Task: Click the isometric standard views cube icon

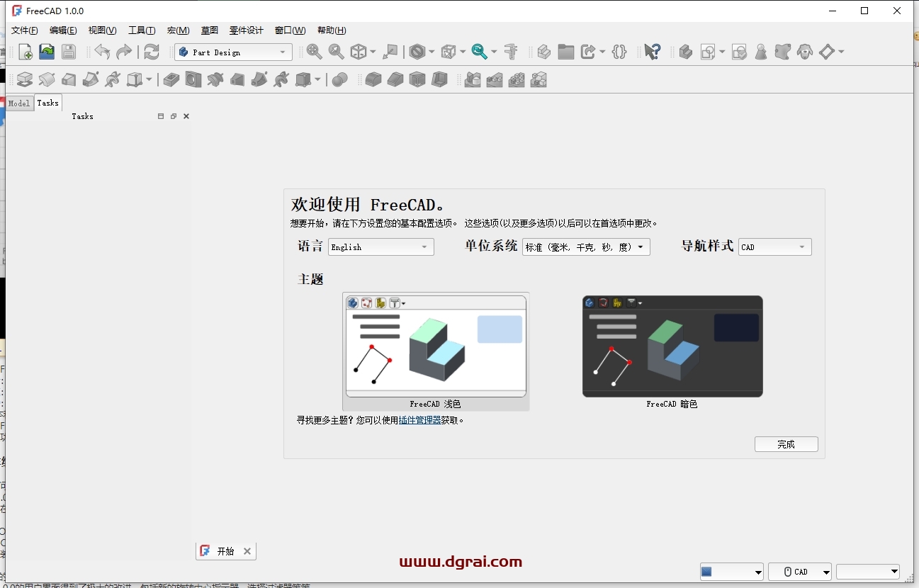Action: coord(359,52)
